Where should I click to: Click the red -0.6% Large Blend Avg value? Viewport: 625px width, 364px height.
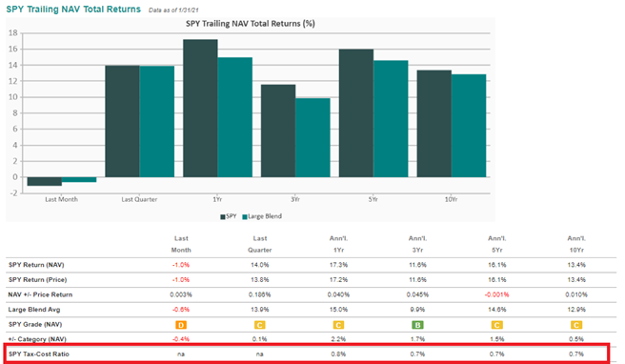click(x=181, y=310)
